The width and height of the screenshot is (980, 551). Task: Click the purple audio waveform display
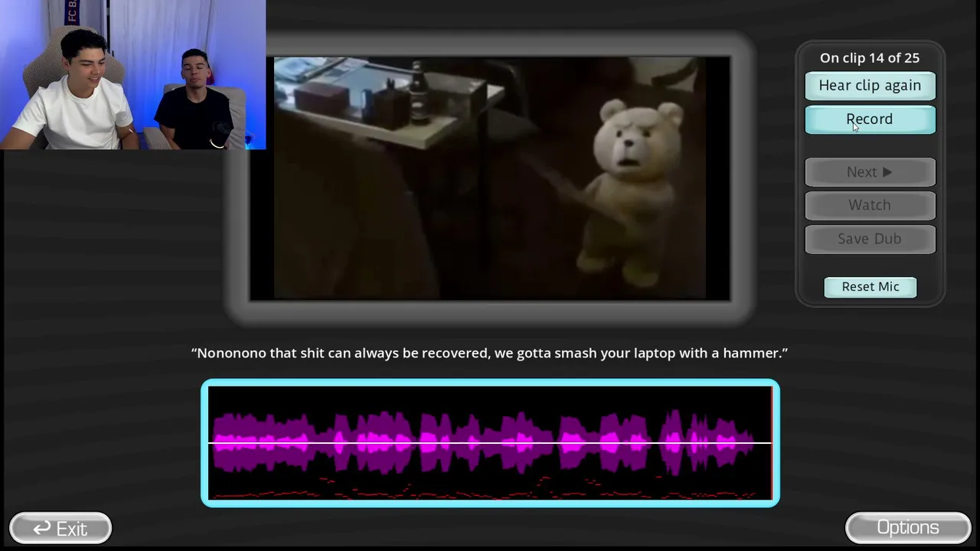point(490,443)
